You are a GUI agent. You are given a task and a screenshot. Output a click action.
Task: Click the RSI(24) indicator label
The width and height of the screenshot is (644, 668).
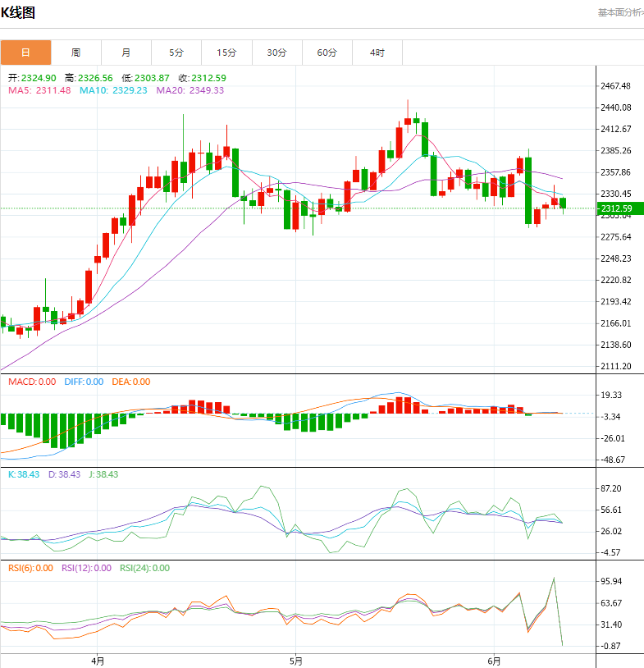pos(144,568)
